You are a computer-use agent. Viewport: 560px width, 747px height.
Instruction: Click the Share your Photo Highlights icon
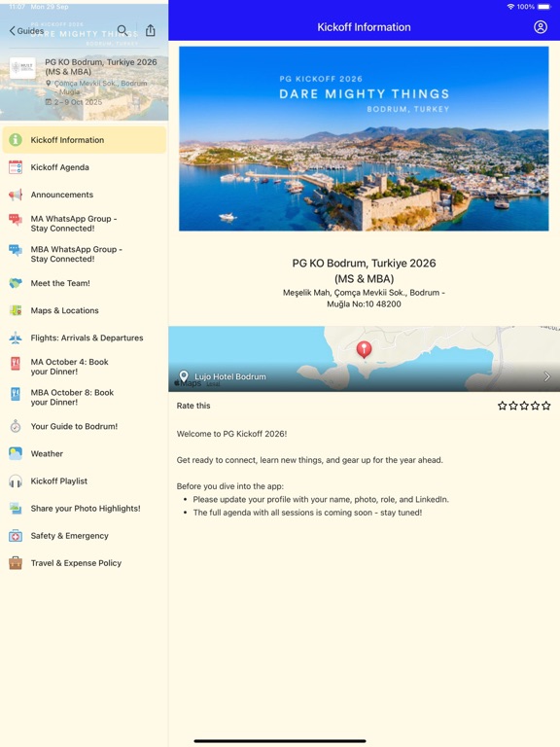[16, 509]
